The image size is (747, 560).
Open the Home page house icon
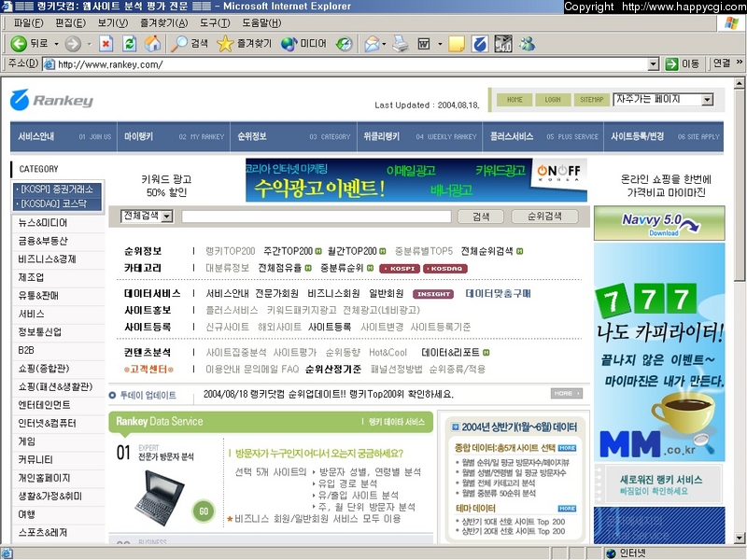tap(152, 44)
